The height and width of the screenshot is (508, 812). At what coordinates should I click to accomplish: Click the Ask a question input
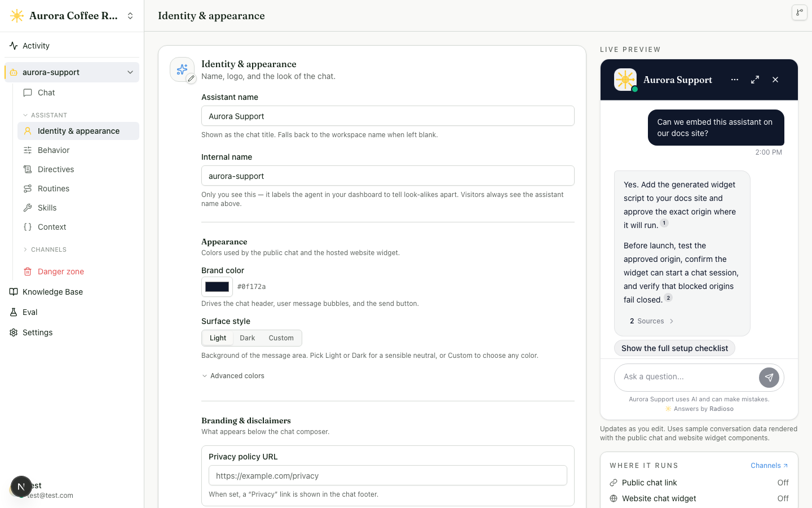[x=688, y=377]
